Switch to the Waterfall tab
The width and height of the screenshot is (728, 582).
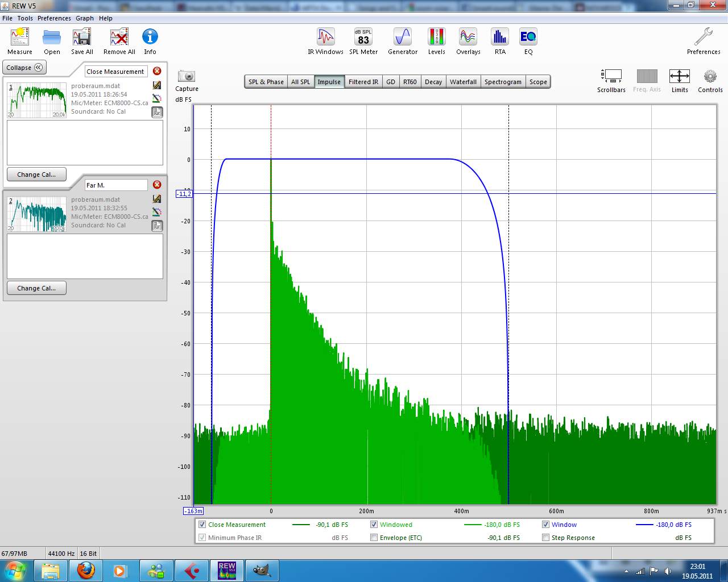point(463,82)
